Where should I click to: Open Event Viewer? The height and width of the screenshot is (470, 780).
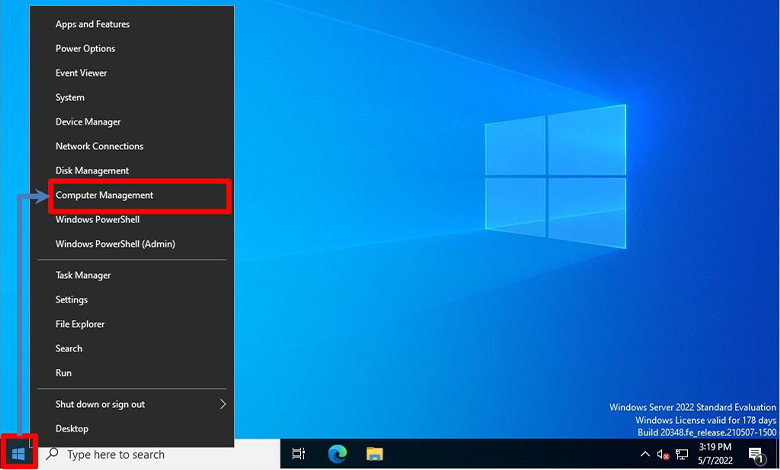(132, 73)
